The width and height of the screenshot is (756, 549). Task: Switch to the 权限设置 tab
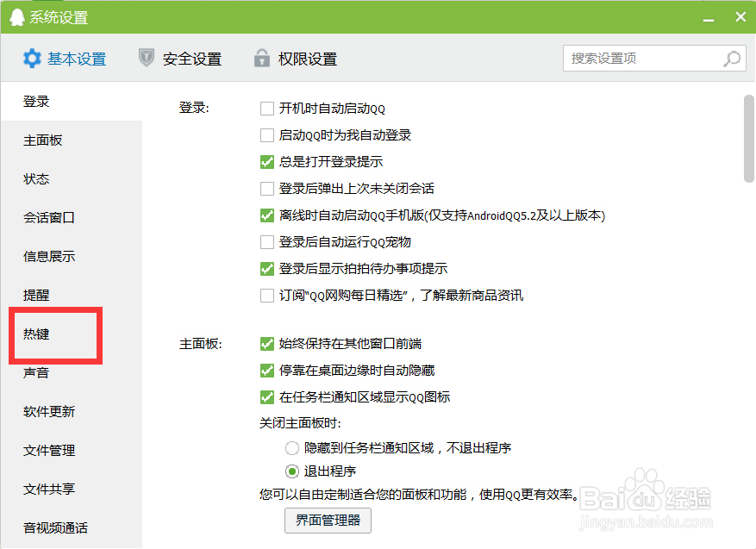(x=296, y=59)
